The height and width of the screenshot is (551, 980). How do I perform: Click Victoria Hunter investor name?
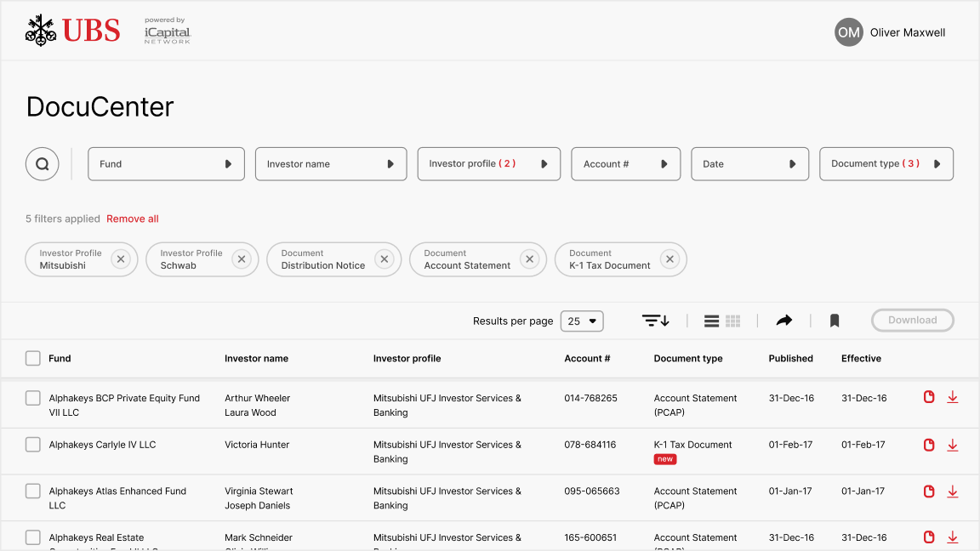[x=257, y=444]
